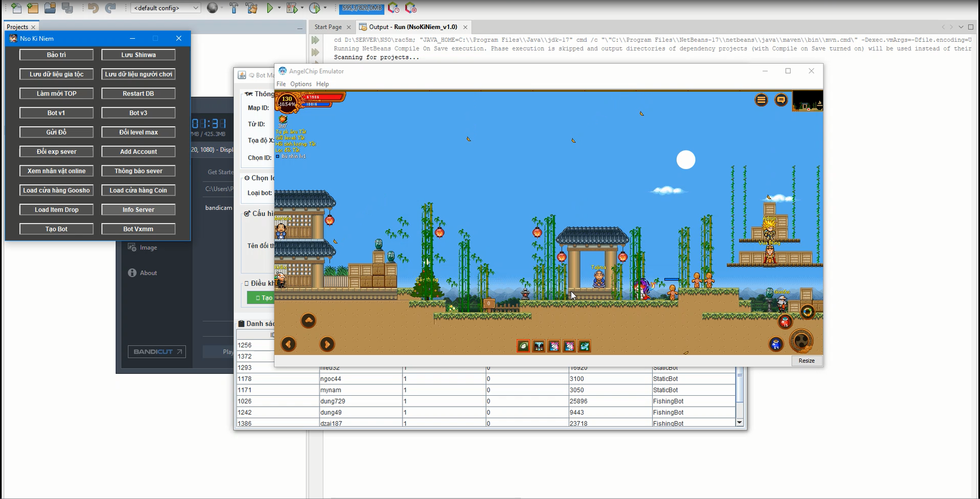The width and height of the screenshot is (980, 499).
Task: Minimize the Projects panel
Action: point(300,27)
